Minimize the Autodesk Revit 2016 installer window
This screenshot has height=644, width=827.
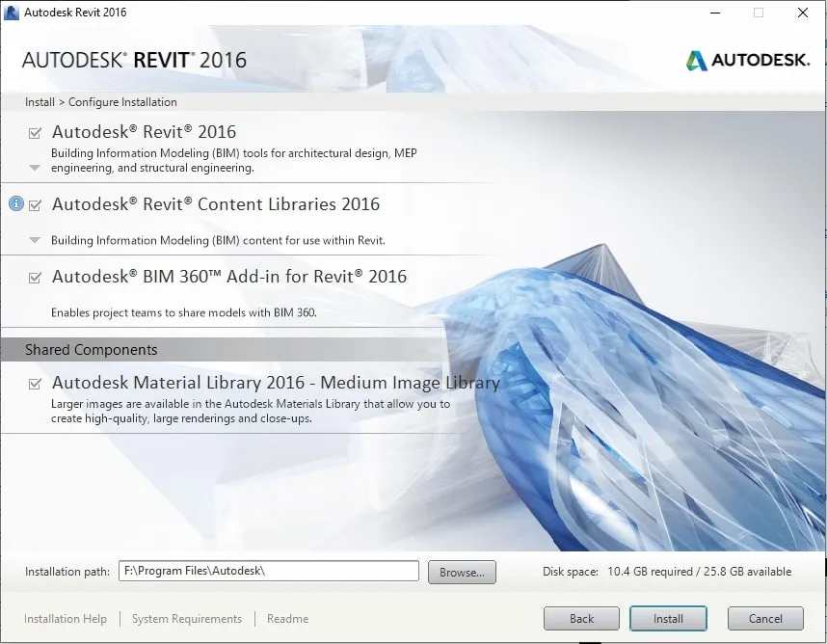[x=714, y=13]
